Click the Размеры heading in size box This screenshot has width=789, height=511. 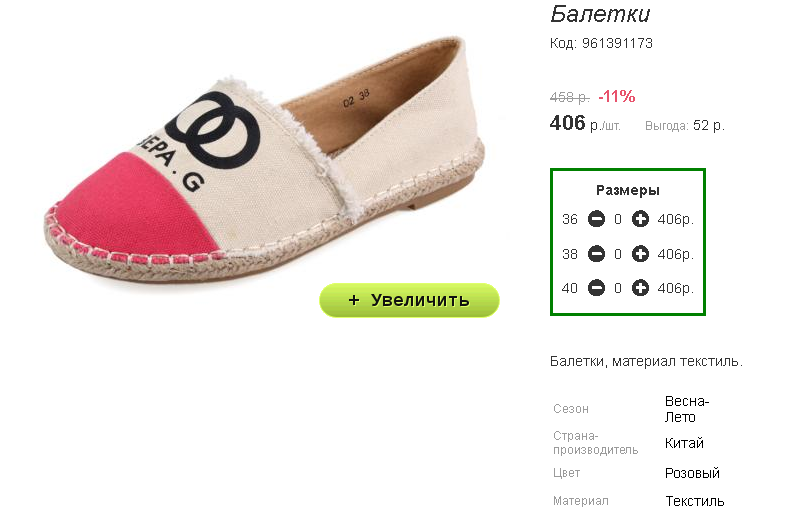click(627, 190)
